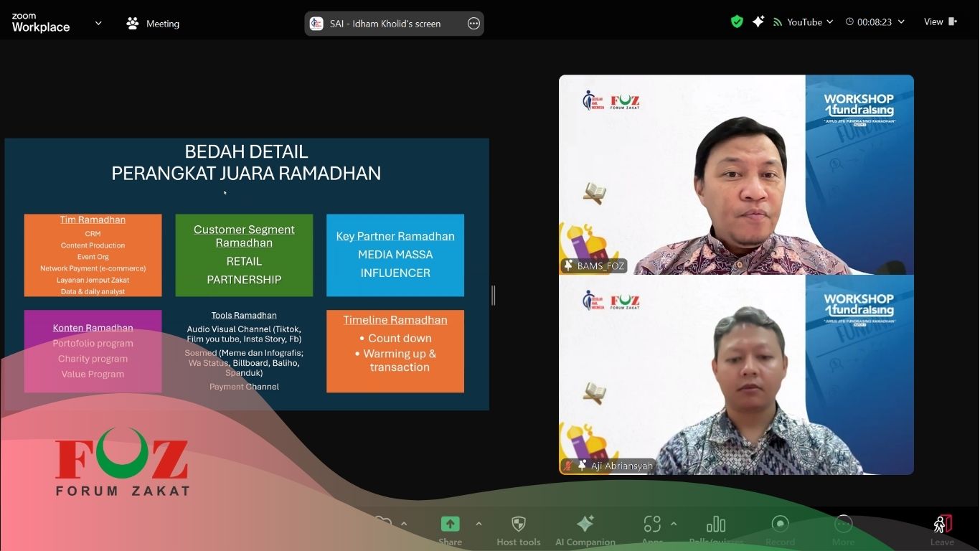
Task: Click the slide title BEDAH DETAIL
Action: coord(246,151)
